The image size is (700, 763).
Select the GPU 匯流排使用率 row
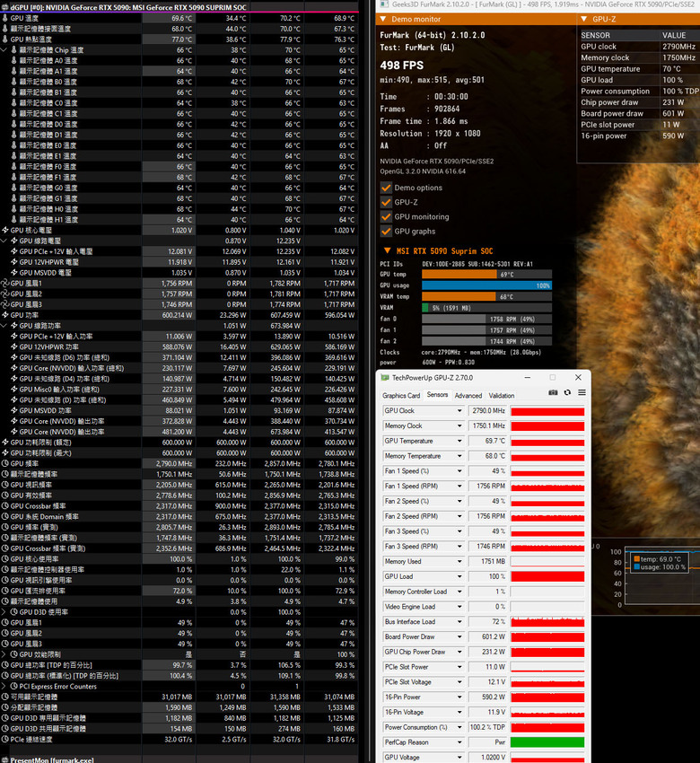[179, 591]
